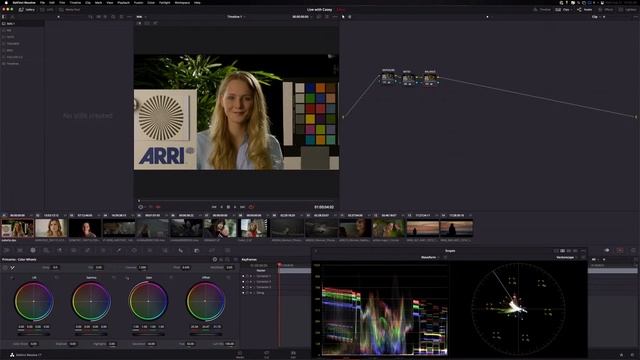Open the Sizing palette
The width and height of the screenshot is (640, 360).
pos(212,250)
